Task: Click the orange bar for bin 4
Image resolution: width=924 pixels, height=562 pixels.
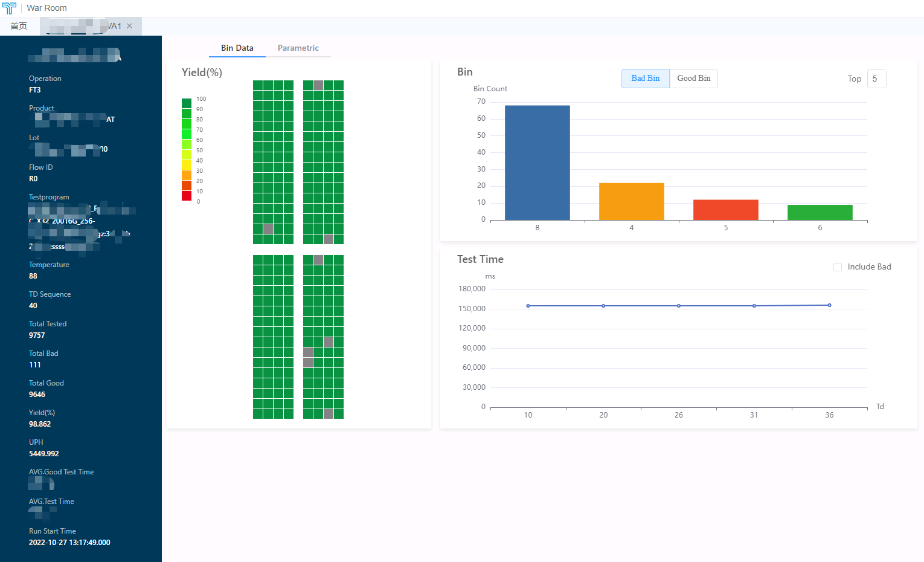Action: click(631, 201)
